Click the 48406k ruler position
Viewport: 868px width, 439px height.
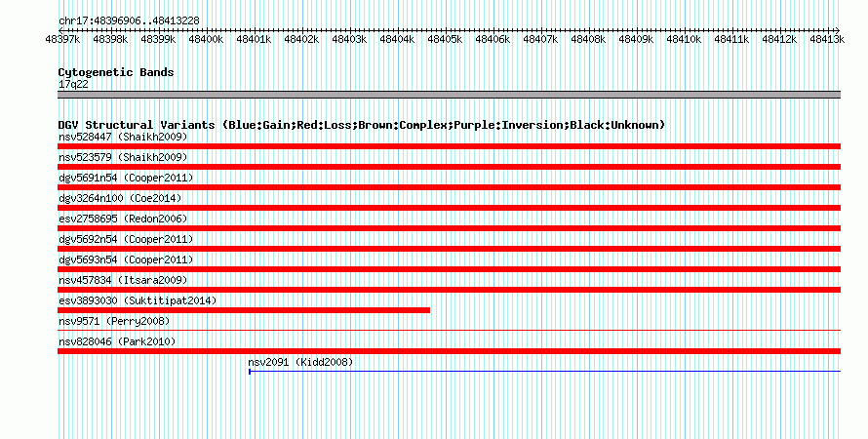click(493, 39)
